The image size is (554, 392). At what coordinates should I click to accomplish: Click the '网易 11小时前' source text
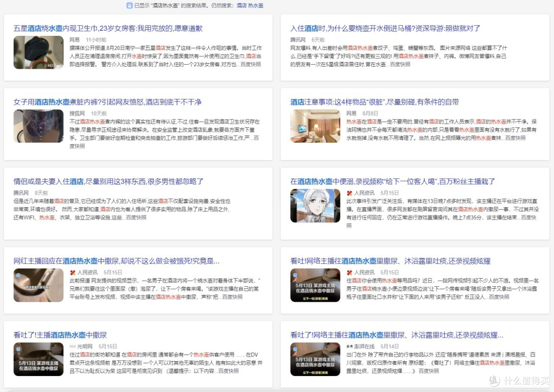point(88,40)
